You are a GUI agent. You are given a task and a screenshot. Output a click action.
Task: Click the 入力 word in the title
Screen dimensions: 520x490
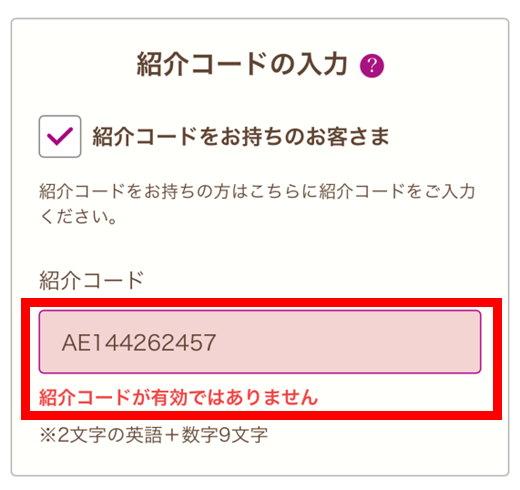pyautogui.click(x=322, y=64)
